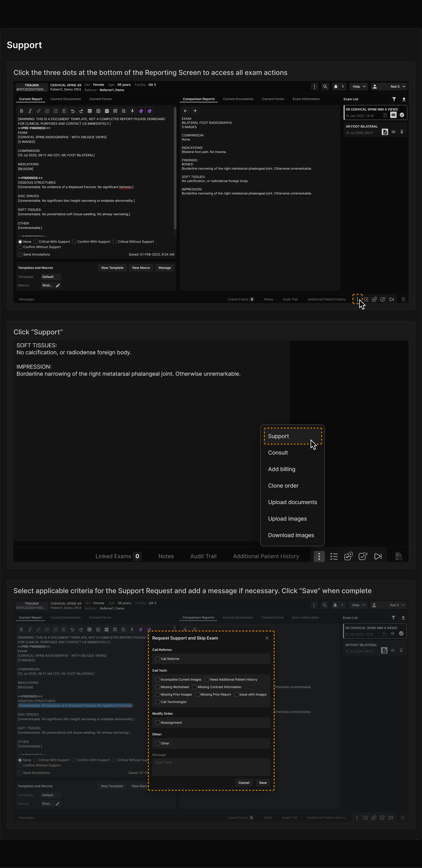422x868 pixels.
Task: Click redo icon in first step's report toolbar
Action: tap(81, 111)
